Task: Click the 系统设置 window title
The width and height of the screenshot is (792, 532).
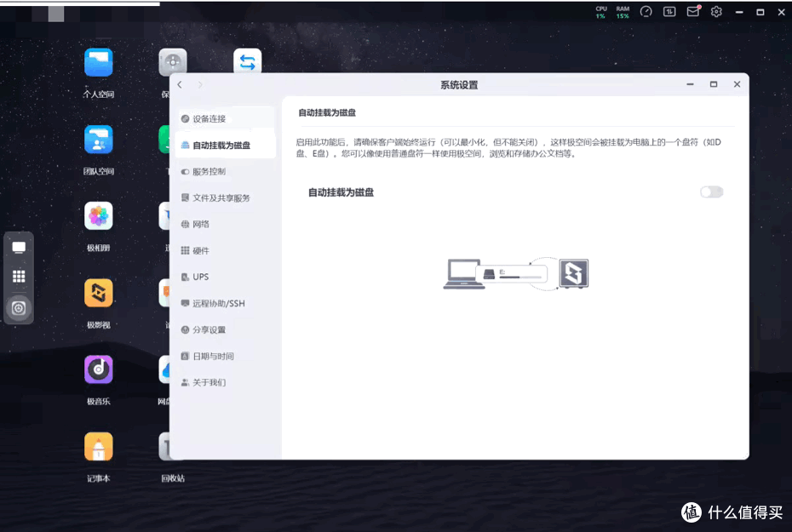Action: [x=459, y=85]
